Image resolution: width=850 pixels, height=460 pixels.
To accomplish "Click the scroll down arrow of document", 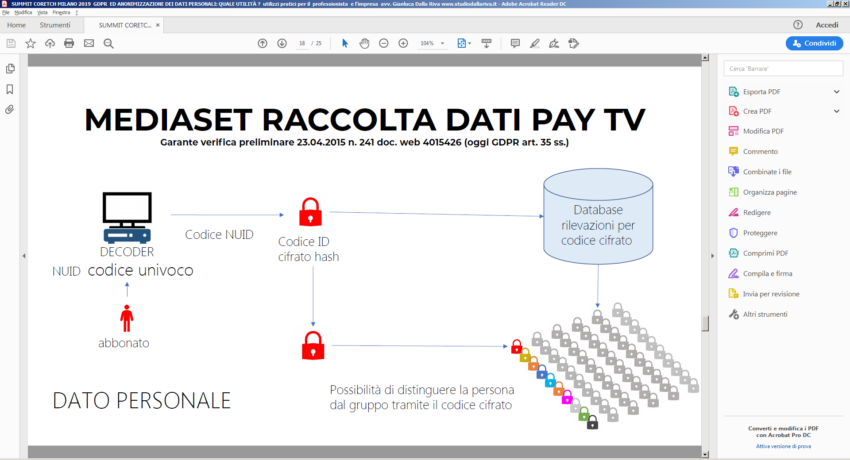I will [x=705, y=454].
